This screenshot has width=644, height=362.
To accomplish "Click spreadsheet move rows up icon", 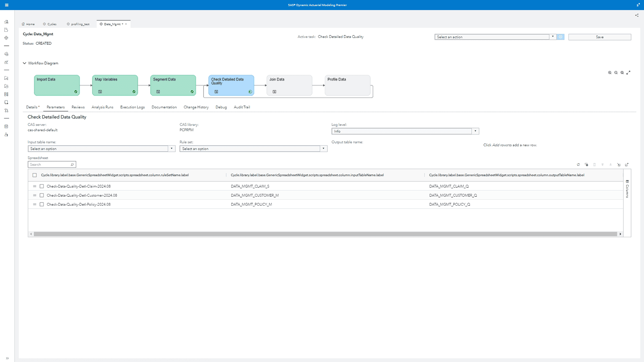I will (x=611, y=165).
